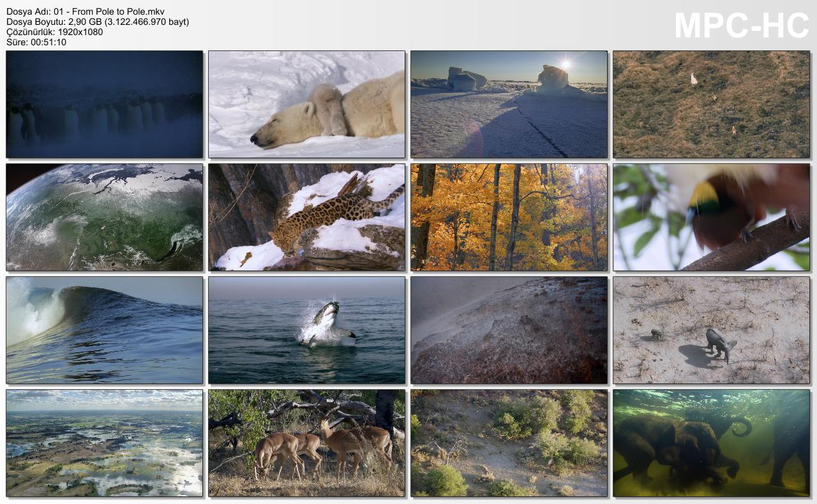The width and height of the screenshot is (817, 504).
Task: Select the sleeping polar bear thumbnail
Action: [306, 104]
